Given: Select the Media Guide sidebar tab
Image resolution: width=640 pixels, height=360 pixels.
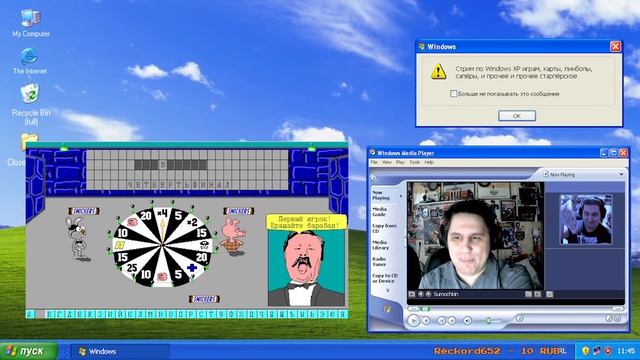Looking at the screenshot, I should [x=380, y=211].
